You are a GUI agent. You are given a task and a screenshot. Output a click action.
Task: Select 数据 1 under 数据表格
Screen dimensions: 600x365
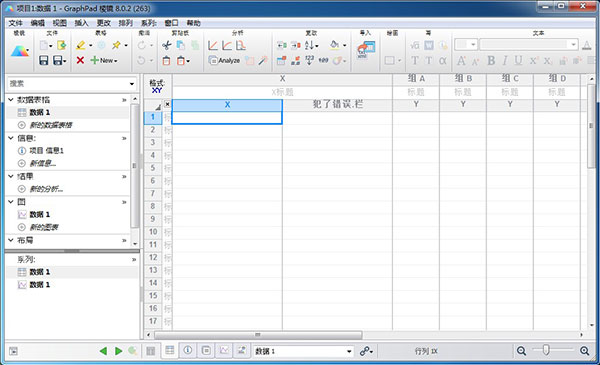(x=40, y=112)
